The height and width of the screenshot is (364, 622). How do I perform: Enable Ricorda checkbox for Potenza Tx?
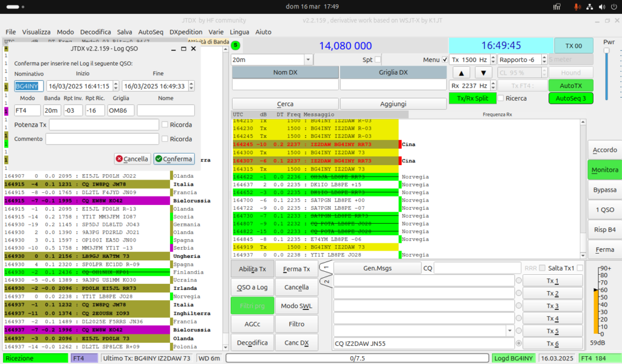pyautogui.click(x=165, y=124)
